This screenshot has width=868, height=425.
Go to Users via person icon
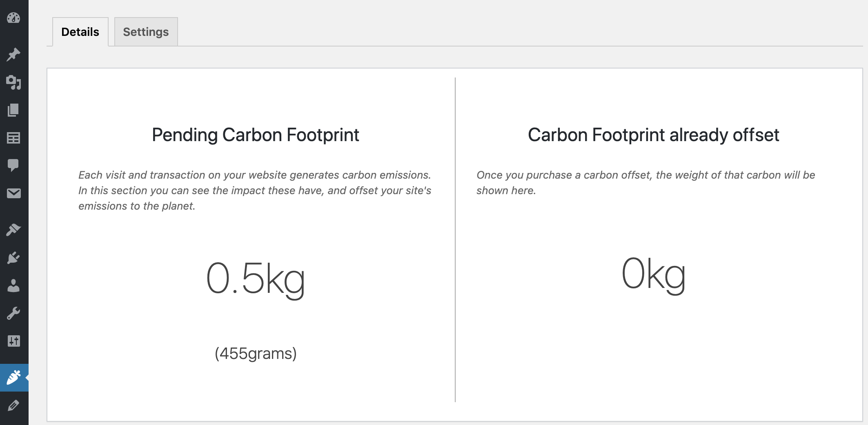point(13,286)
